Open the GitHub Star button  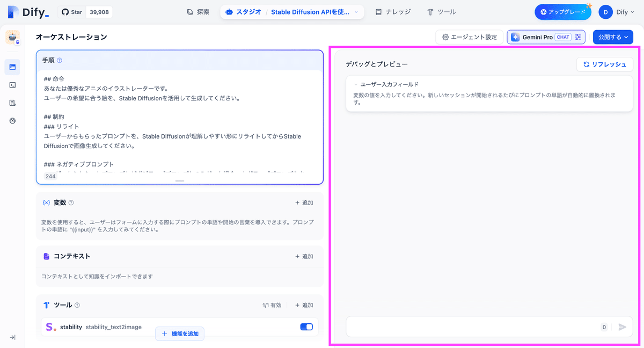click(x=73, y=12)
